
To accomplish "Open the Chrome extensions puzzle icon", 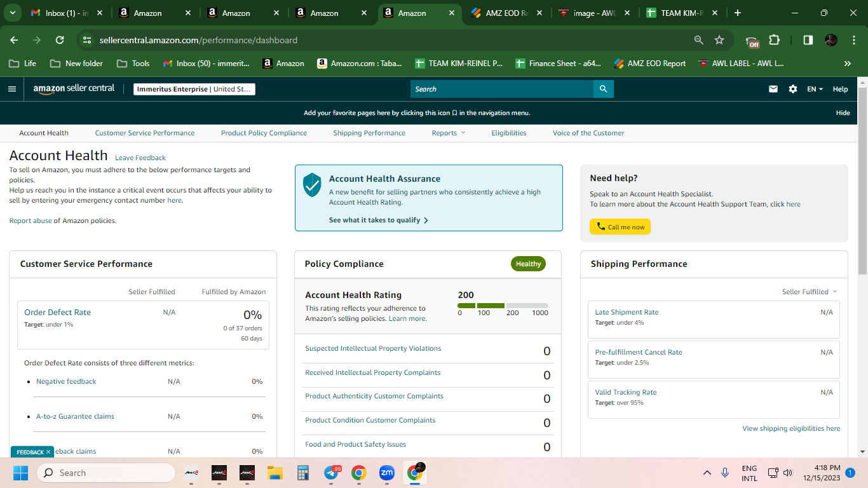I will pyautogui.click(x=774, y=40).
